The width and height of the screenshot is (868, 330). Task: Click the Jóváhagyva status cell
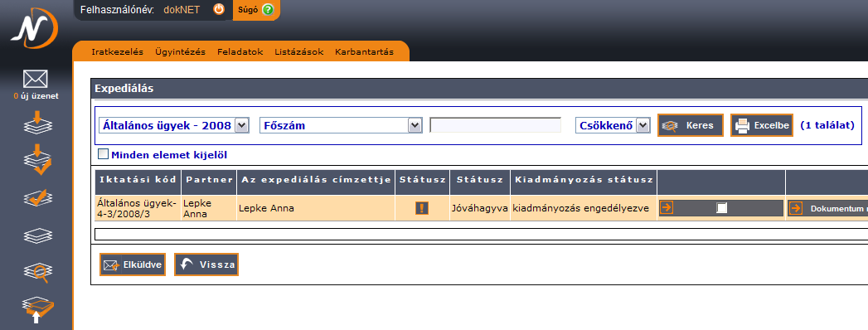(480, 208)
